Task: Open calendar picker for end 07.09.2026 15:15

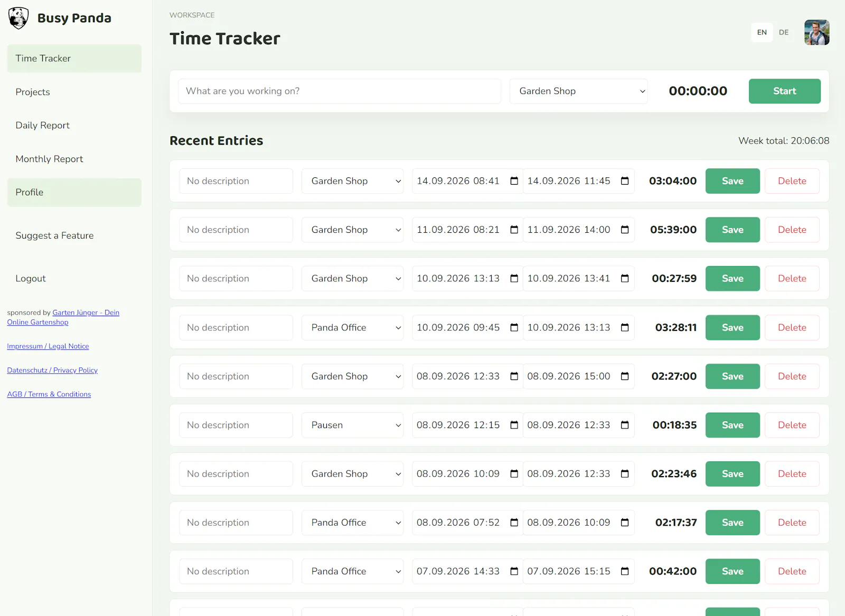Action: click(625, 571)
